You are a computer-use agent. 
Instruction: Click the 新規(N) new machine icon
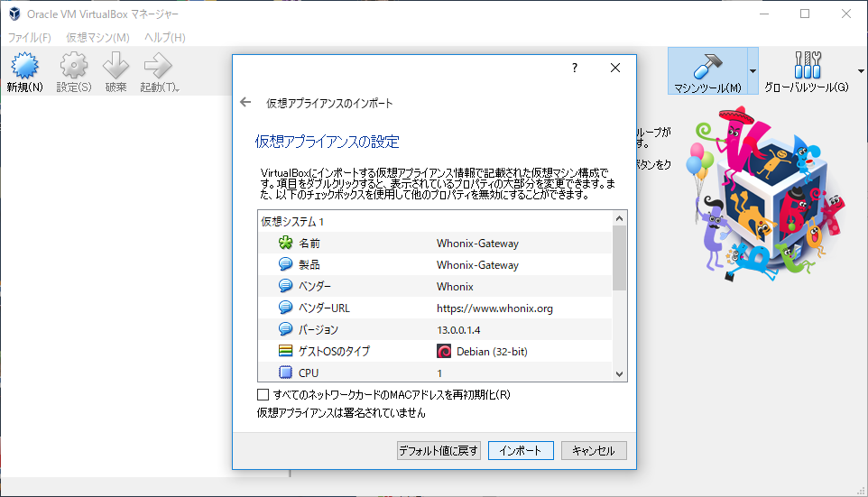pyautogui.click(x=25, y=65)
